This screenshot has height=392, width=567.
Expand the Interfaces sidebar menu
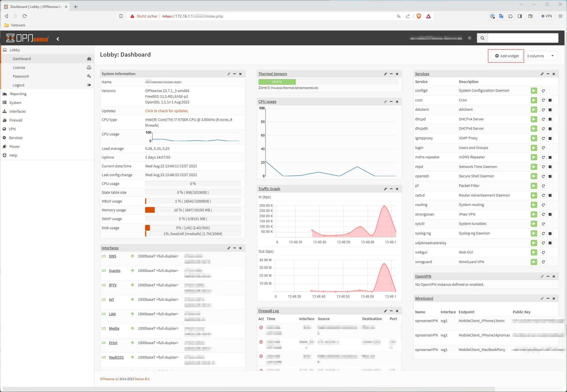pyautogui.click(x=47, y=111)
